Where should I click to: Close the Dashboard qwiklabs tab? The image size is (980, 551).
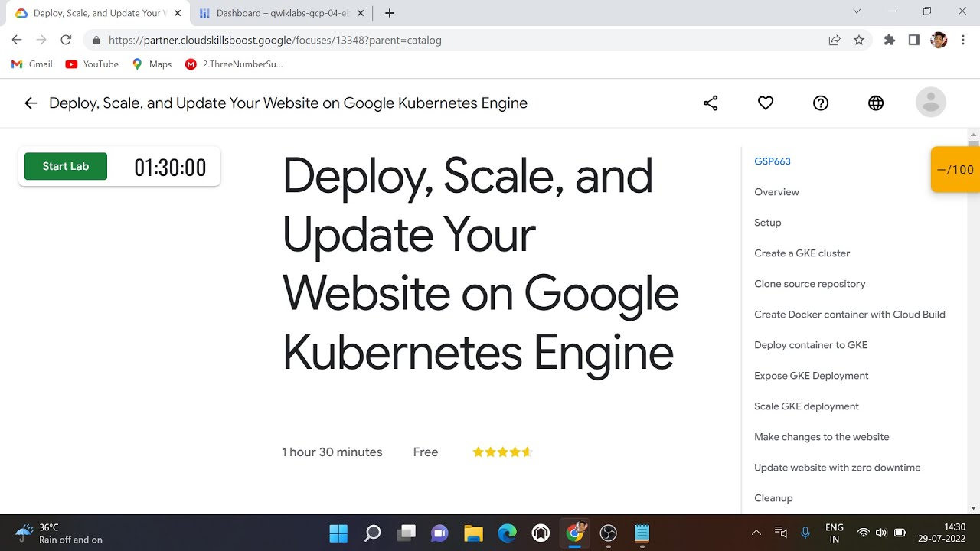click(361, 13)
